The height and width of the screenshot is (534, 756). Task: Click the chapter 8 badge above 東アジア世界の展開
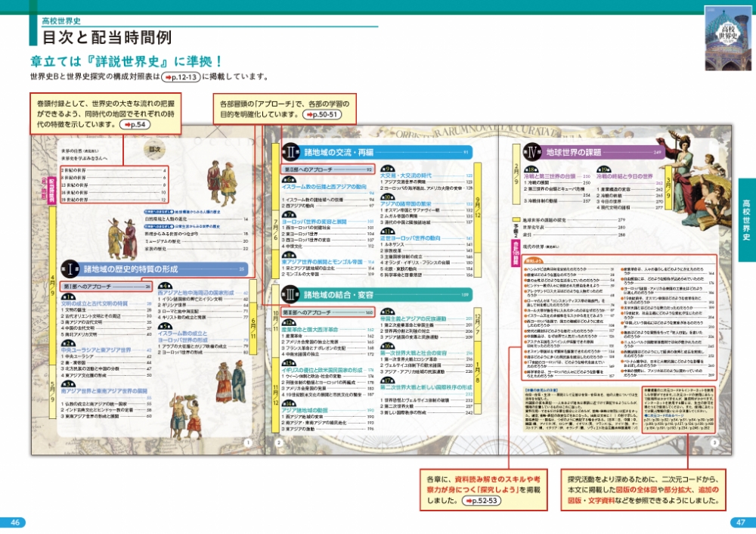coord(289,255)
